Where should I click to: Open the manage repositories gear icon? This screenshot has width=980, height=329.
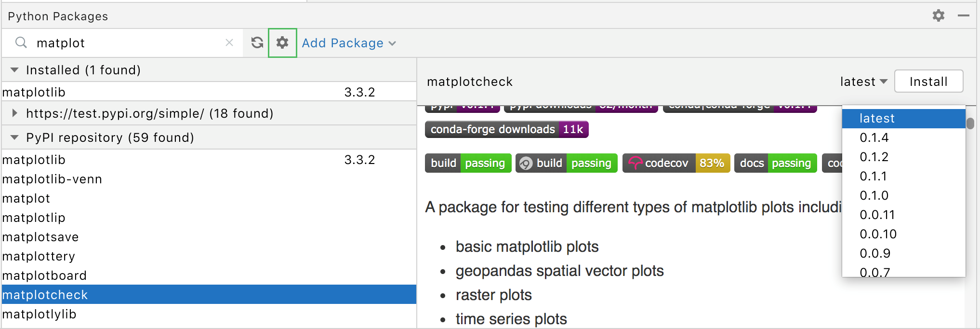(x=282, y=43)
